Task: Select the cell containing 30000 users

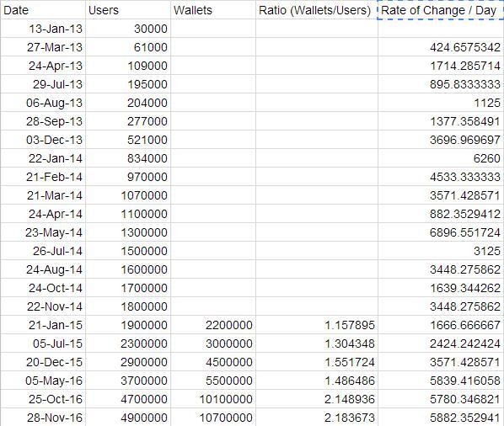Action: click(x=128, y=29)
